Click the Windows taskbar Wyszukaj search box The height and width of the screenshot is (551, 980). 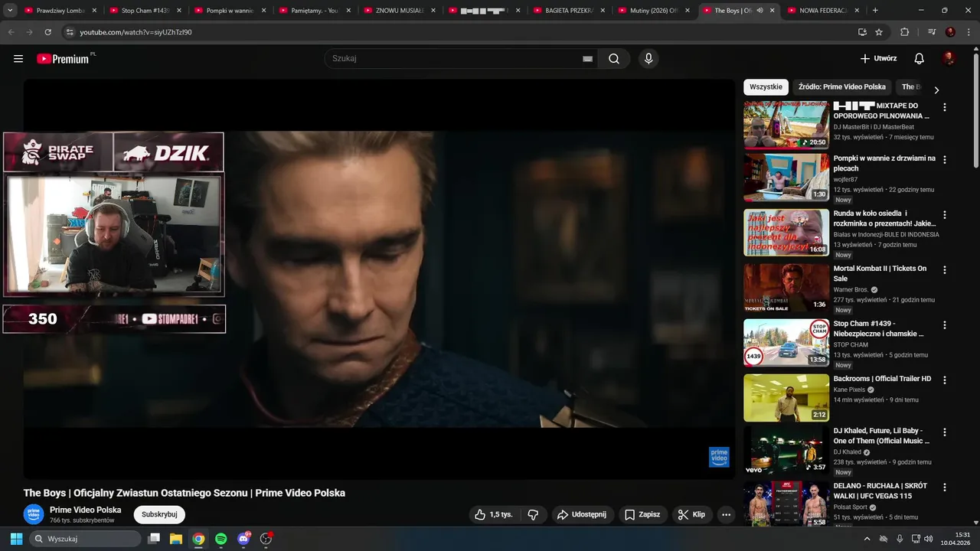click(85, 539)
